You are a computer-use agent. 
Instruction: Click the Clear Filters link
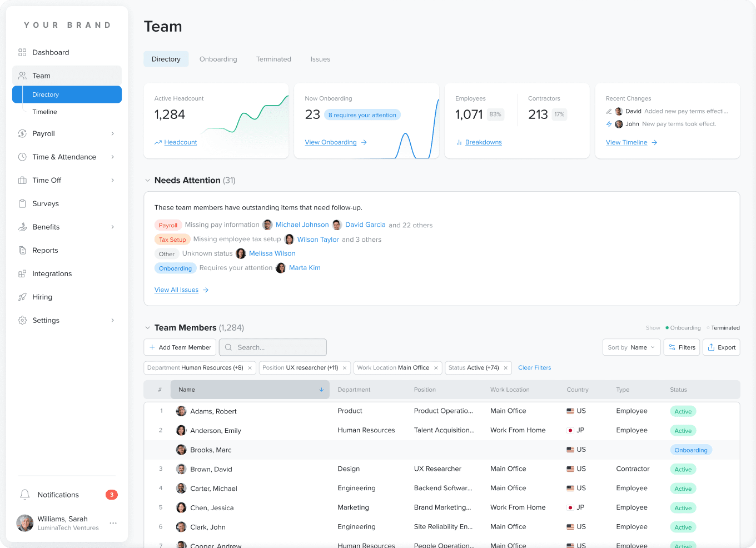[535, 368]
